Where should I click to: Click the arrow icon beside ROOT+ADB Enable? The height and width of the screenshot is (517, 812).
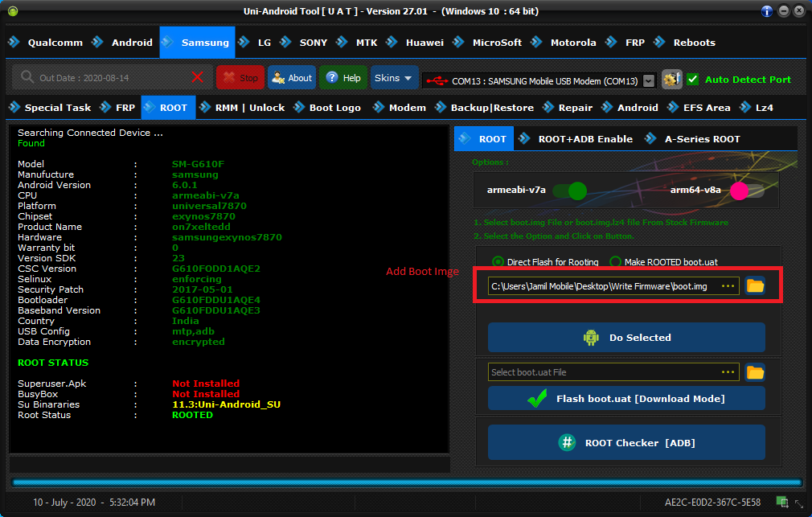pos(524,138)
